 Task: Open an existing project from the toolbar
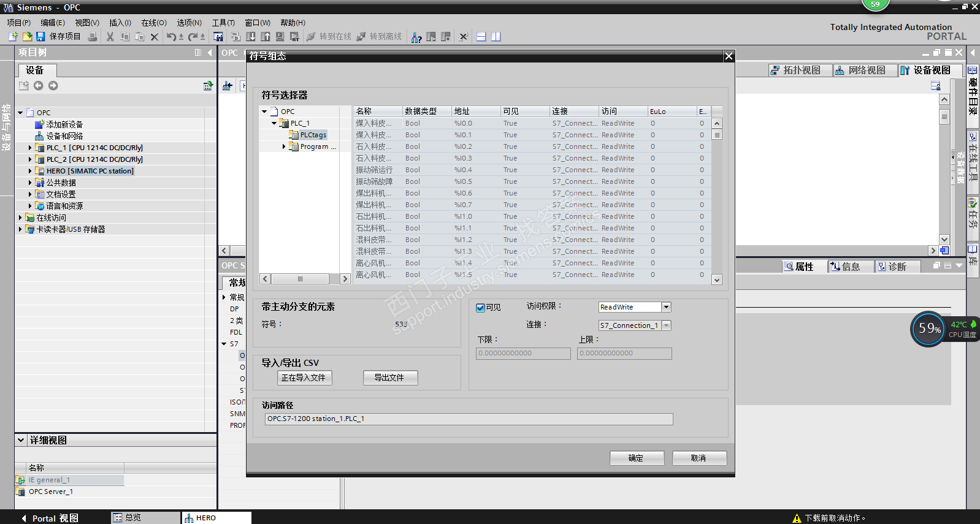coord(27,37)
